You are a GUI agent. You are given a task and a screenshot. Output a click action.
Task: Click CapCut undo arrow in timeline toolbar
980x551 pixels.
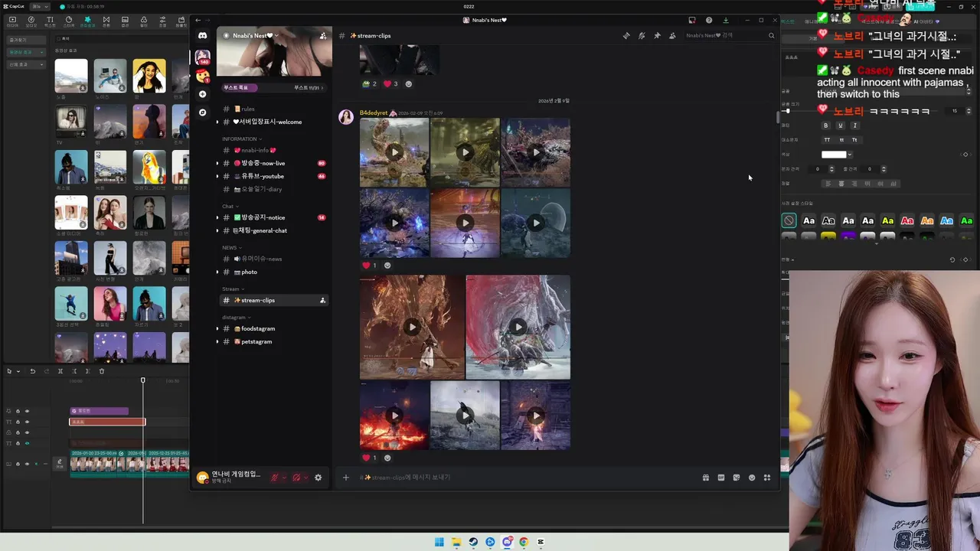[x=32, y=371]
